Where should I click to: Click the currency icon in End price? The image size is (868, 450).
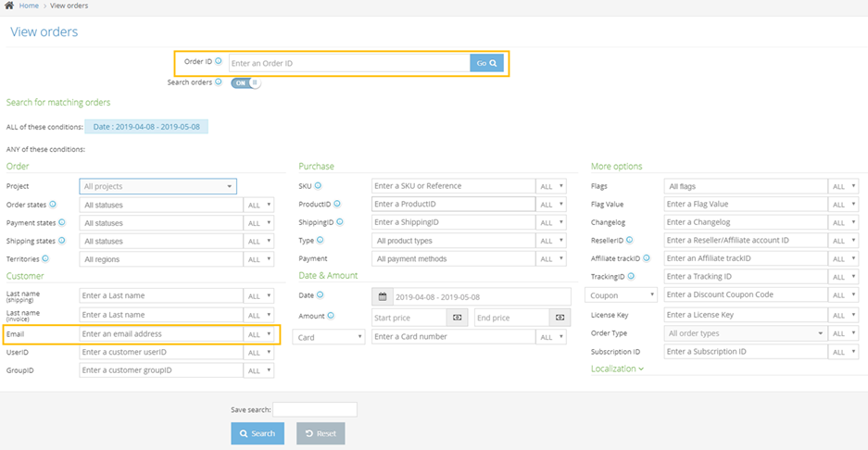[560, 317]
